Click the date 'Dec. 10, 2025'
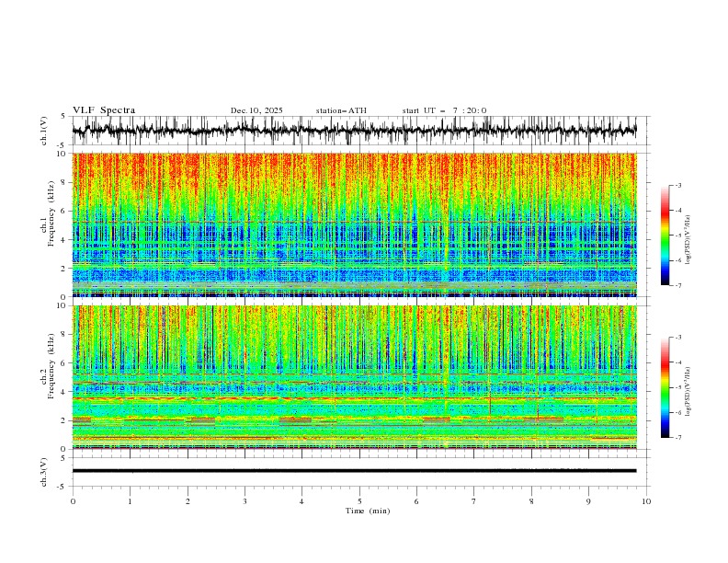Screen dimensions: 728x563 256,110
